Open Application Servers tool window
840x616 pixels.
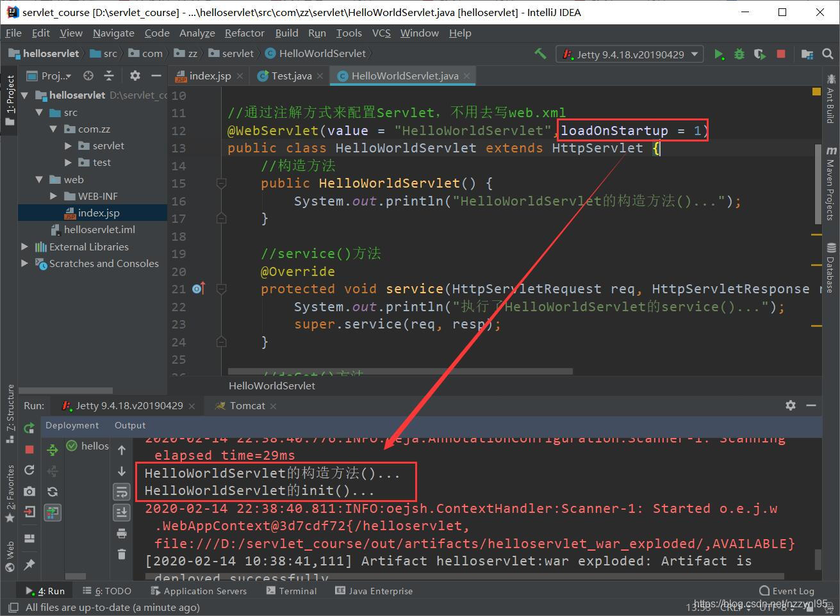coord(199,591)
